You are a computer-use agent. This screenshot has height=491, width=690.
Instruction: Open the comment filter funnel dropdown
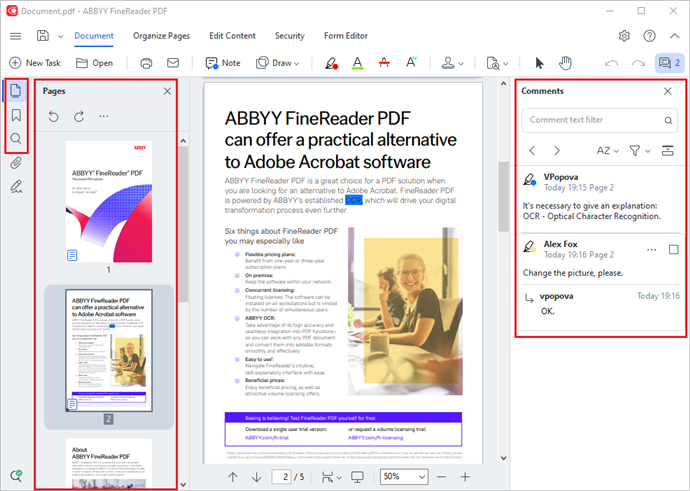[639, 151]
